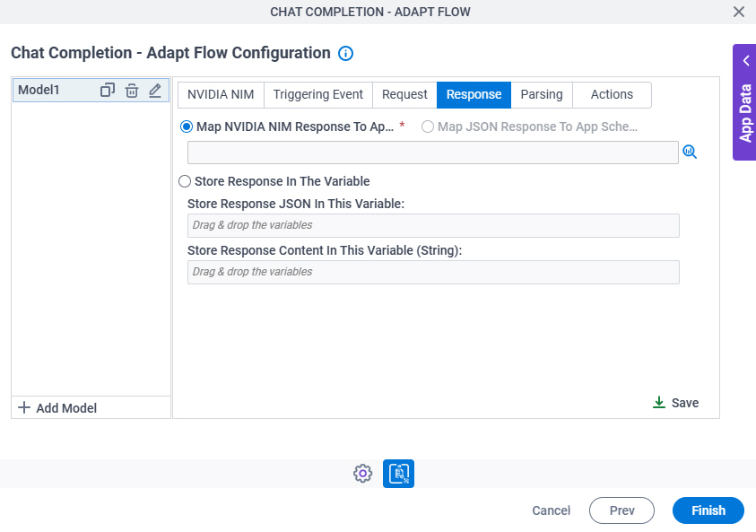Click 'Store Response JSON In This Variable:' label
This screenshot has width=756, height=532.
296,204
